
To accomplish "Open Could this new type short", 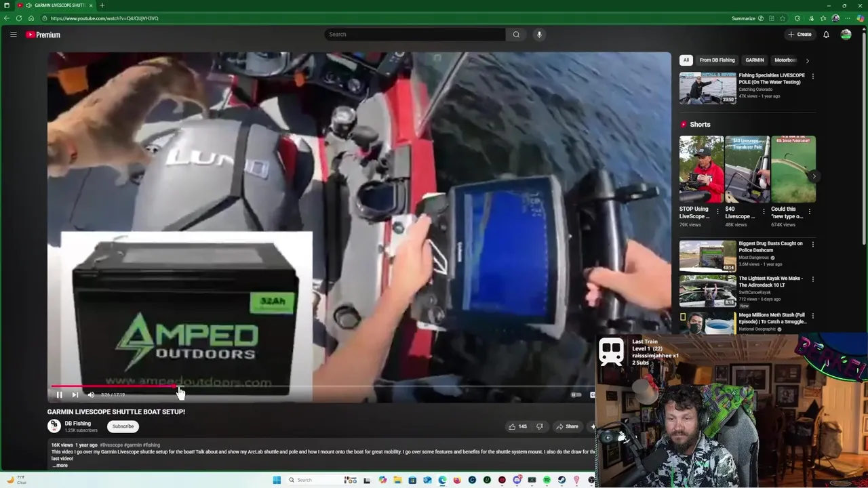I will click(x=793, y=169).
